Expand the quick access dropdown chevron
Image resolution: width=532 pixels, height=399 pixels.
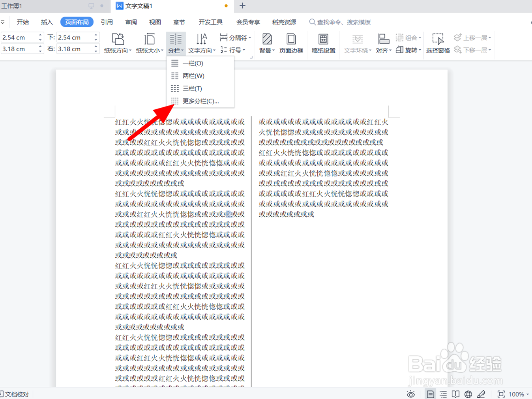coord(3,22)
